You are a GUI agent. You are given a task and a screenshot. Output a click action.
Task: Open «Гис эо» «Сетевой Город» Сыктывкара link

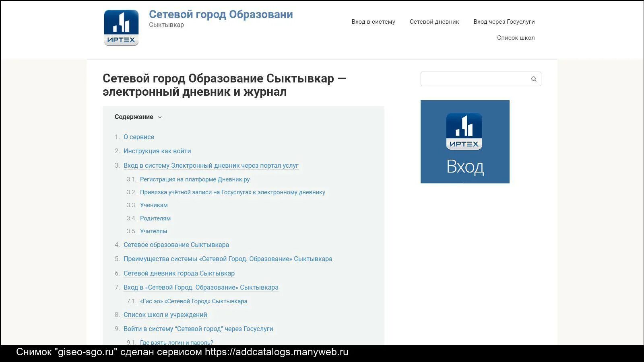[194, 301]
